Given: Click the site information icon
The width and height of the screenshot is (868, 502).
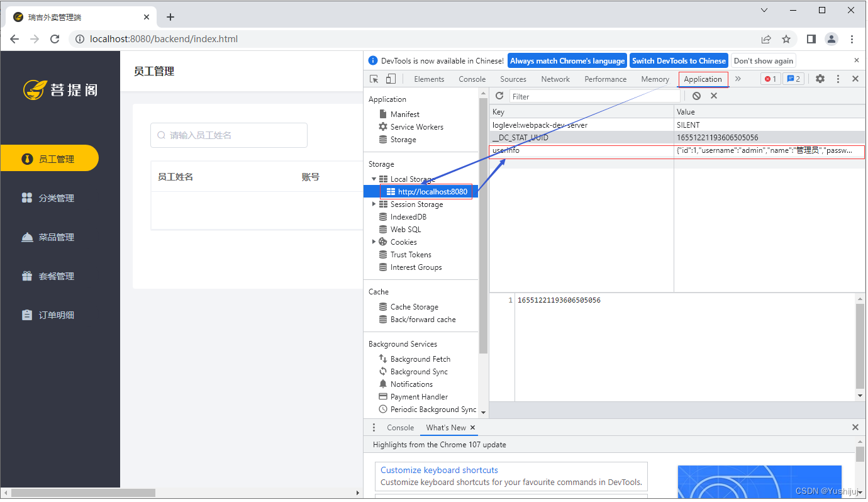Looking at the screenshot, I should (80, 39).
